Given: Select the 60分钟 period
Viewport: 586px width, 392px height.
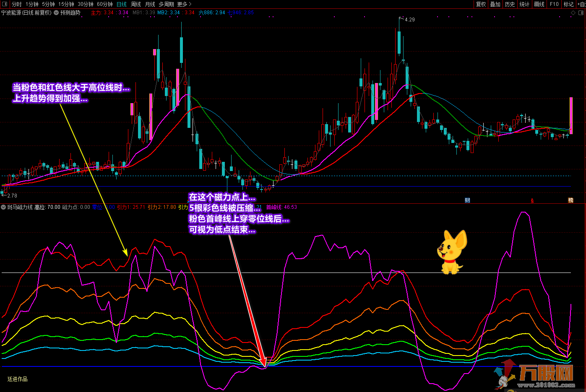Looking at the screenshot, I should pos(105,4).
